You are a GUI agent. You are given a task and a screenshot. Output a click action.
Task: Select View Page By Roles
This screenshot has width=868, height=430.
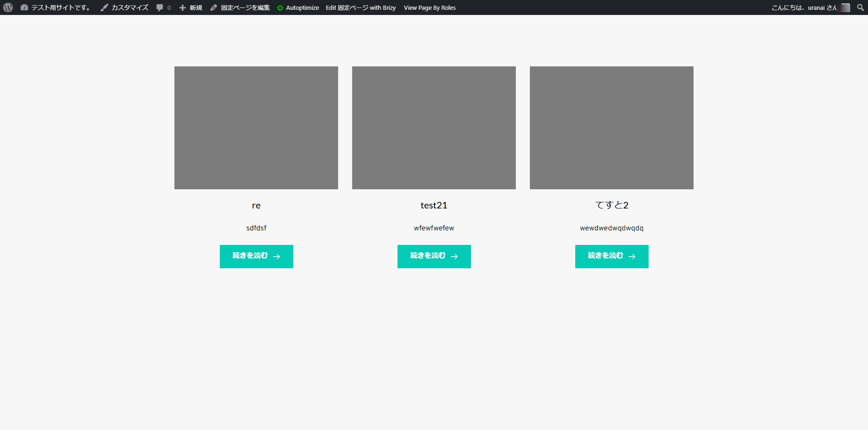pos(430,7)
